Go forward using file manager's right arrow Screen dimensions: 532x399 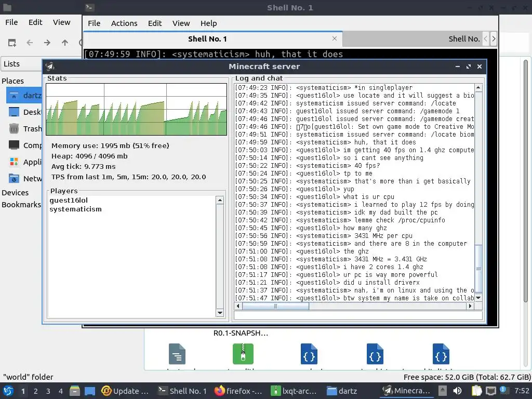[x=47, y=43]
